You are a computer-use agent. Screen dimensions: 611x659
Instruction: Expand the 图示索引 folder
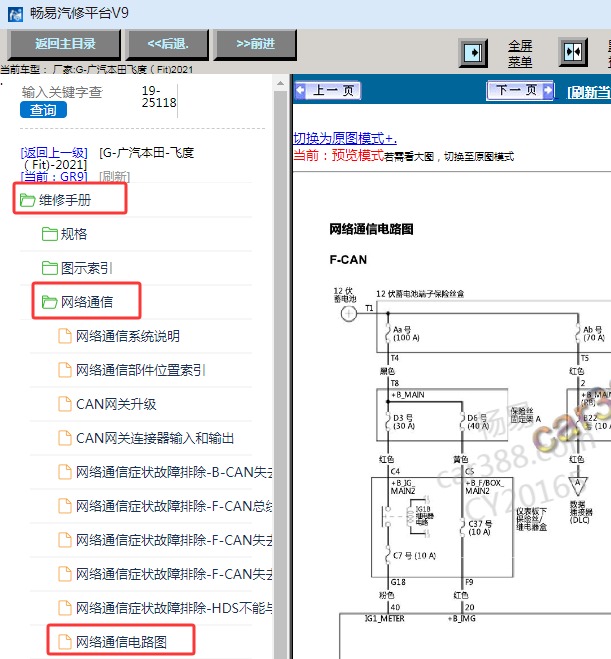[87, 268]
